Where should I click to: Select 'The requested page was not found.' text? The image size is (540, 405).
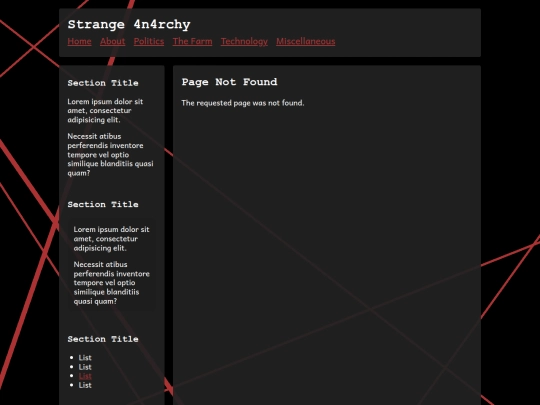pyautogui.click(x=243, y=103)
